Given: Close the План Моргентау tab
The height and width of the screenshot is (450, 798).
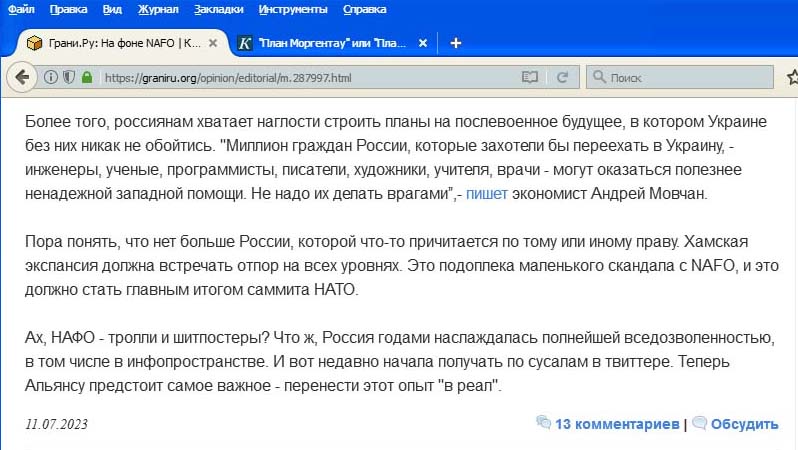Looking at the screenshot, I should [x=422, y=43].
